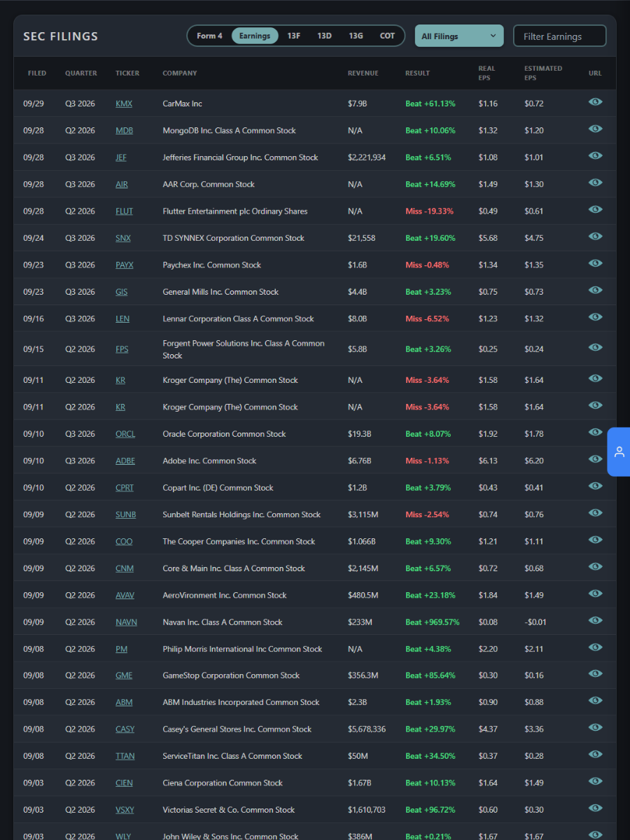Click the eye icon for Philip Morris International
The height and width of the screenshot is (840, 630).
coord(595,647)
